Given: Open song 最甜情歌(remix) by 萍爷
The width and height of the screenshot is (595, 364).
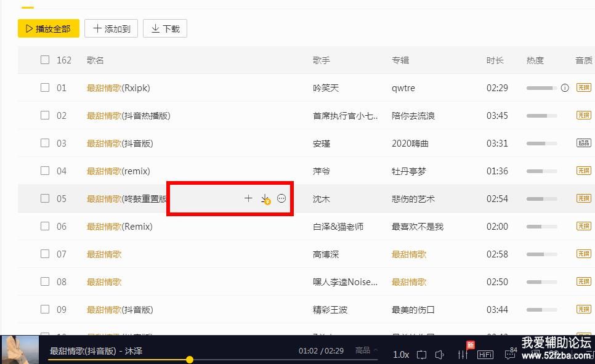Looking at the screenshot, I should (118, 171).
